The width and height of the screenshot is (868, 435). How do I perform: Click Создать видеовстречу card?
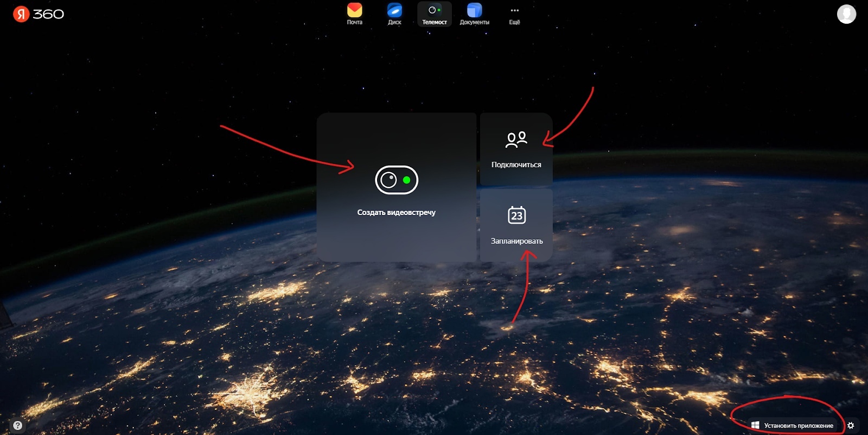coord(397,187)
